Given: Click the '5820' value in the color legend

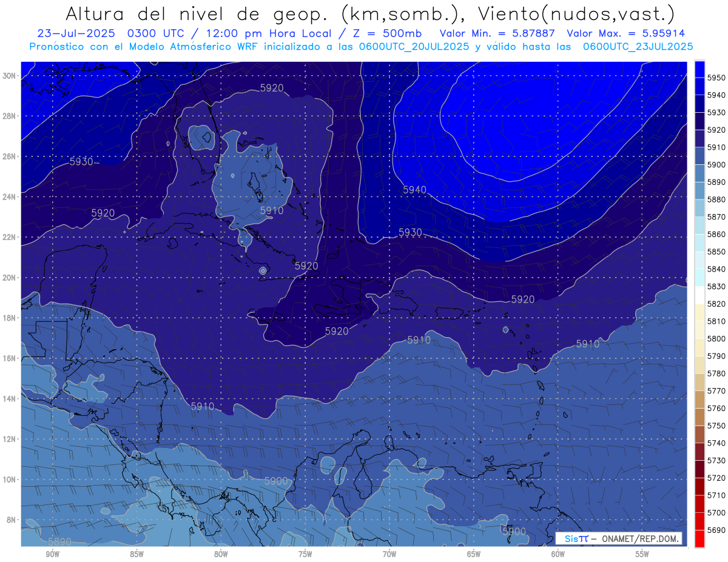Looking at the screenshot, I should point(716,304).
